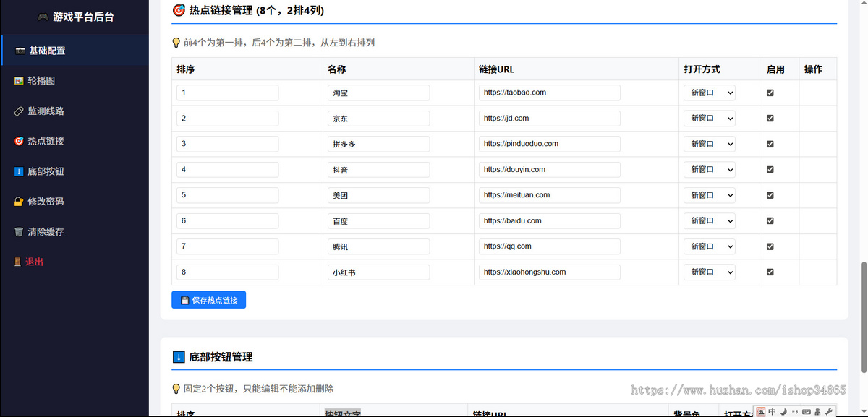Uncheck 启用 checkbox for 京东 row
Screen dimensions: 868x417
[x=770, y=118]
